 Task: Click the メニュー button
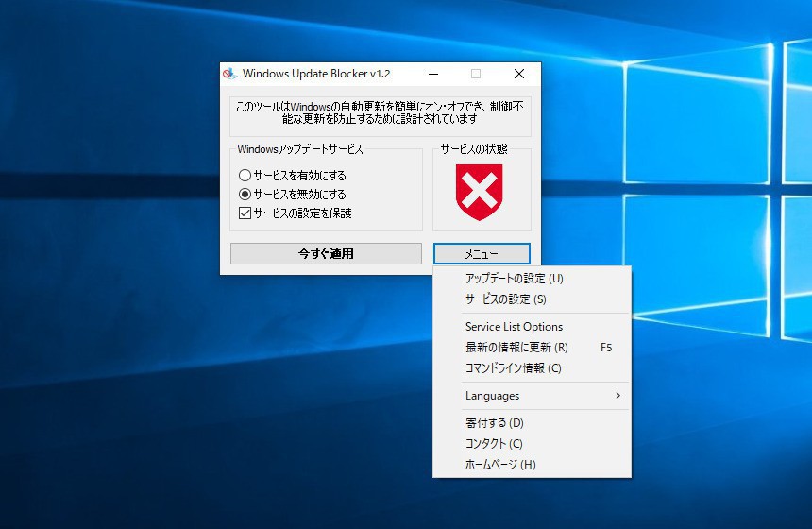[482, 254]
